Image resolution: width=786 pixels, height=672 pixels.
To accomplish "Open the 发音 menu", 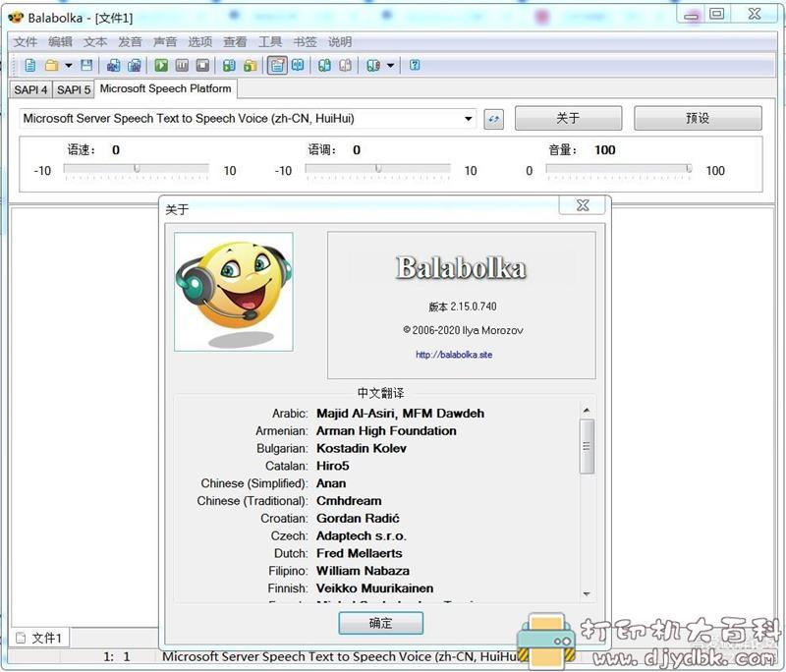I will (x=131, y=42).
